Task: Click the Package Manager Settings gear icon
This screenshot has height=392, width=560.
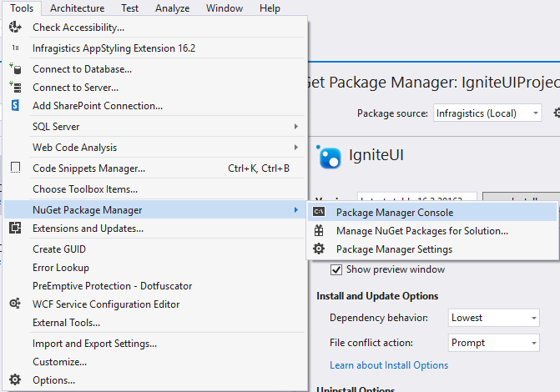Action: (319, 249)
